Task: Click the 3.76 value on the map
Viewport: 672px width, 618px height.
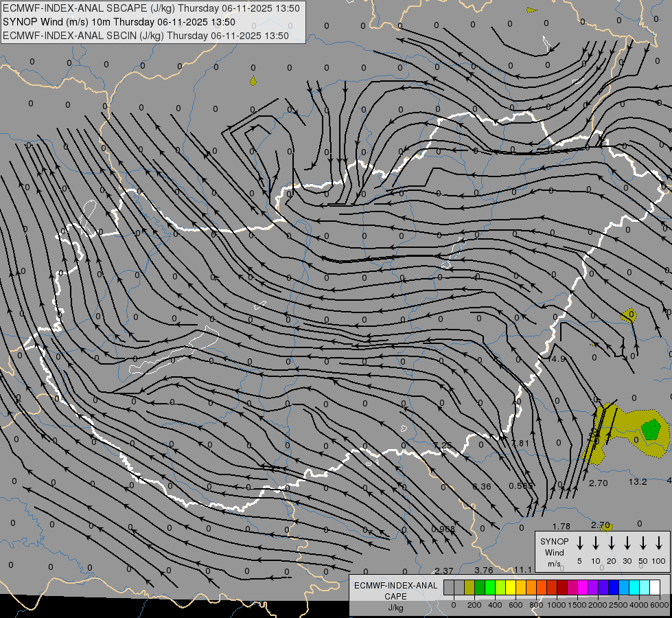Action: click(484, 570)
